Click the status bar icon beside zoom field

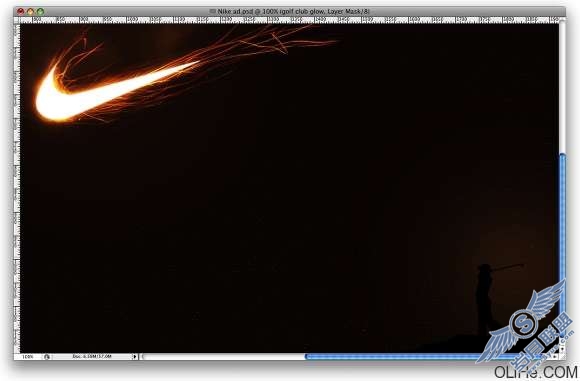(47, 357)
